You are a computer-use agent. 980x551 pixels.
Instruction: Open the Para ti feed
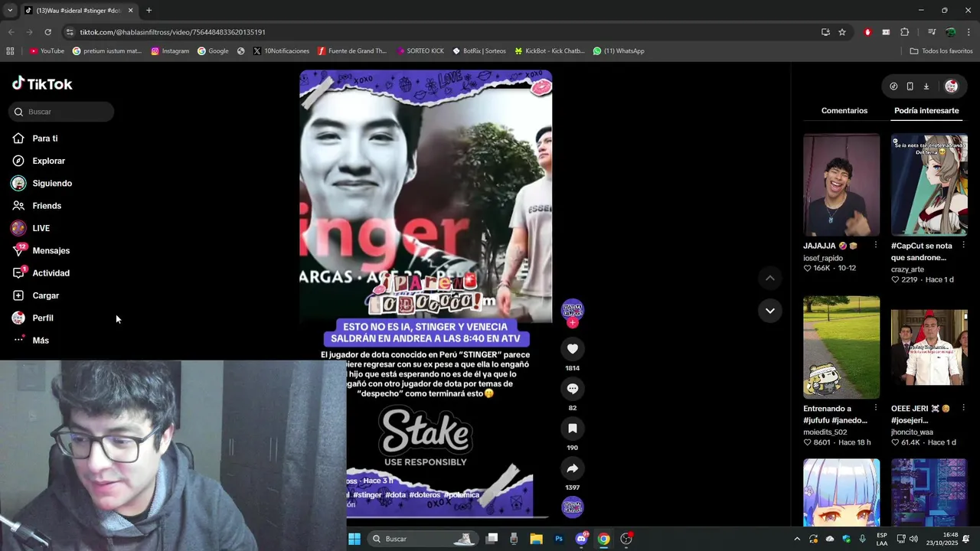pos(45,139)
